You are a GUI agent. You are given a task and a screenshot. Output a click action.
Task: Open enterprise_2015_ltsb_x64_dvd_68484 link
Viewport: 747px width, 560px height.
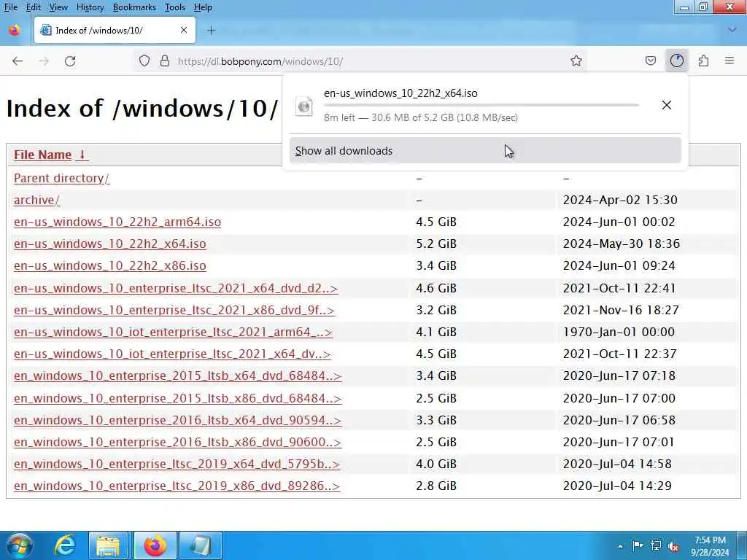(178, 376)
